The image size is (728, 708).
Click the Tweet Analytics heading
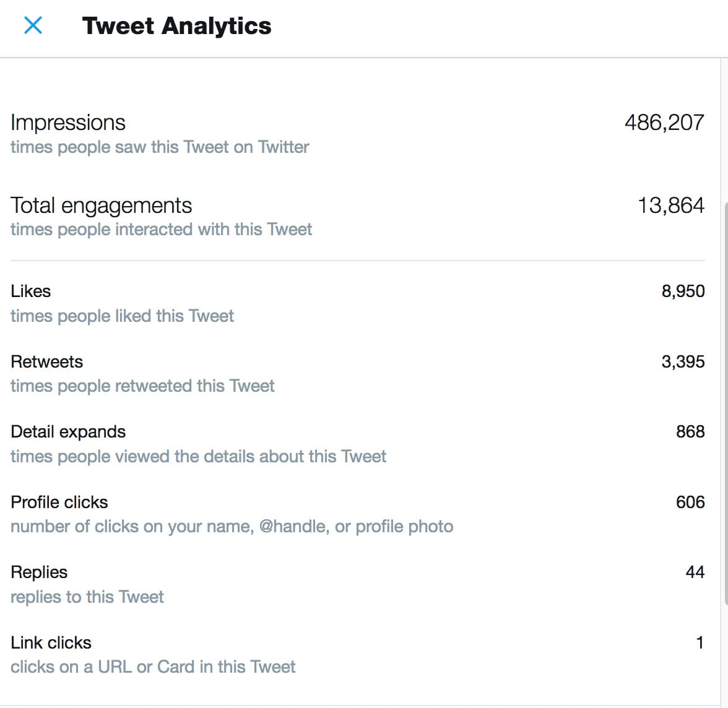tap(176, 26)
